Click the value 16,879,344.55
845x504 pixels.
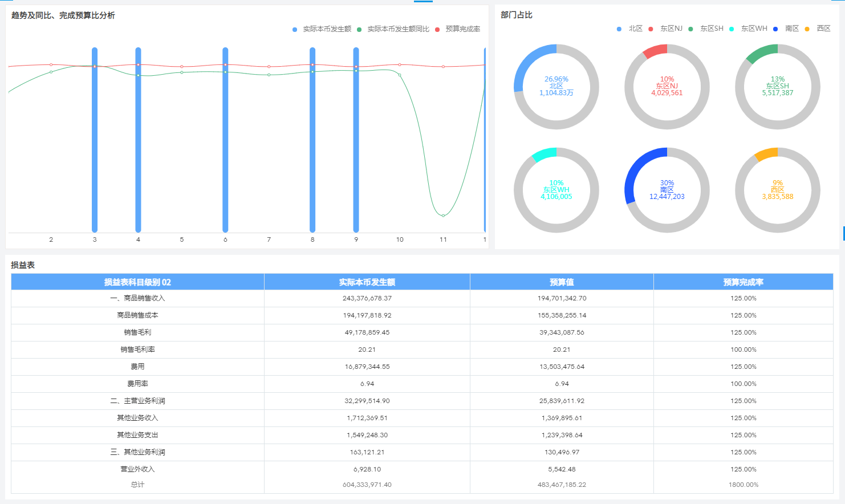pos(367,367)
